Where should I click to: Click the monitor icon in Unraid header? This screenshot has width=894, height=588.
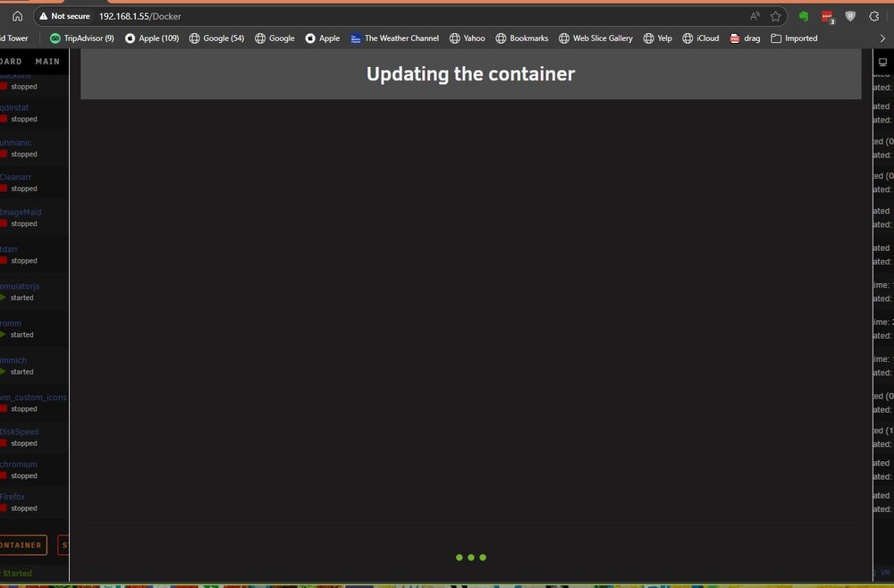[882, 62]
